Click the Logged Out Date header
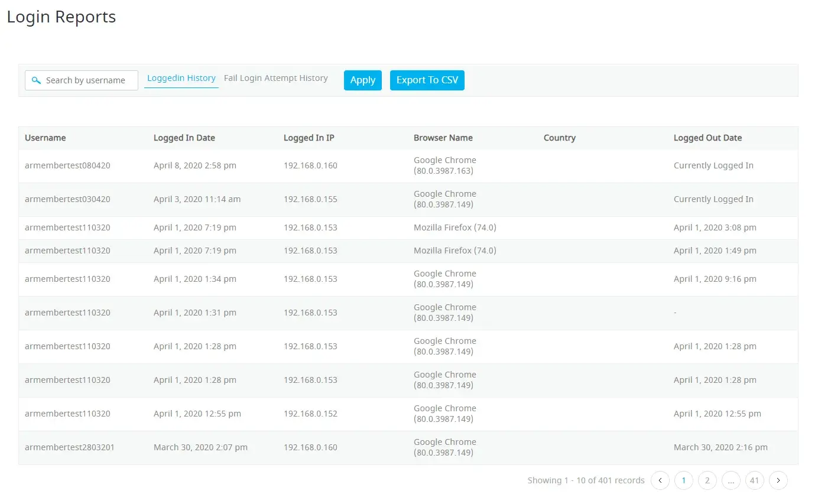Viewport: 818px width, 504px height. tap(707, 138)
